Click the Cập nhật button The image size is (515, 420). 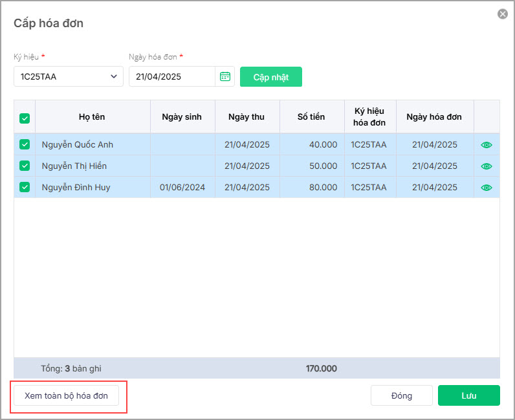tap(271, 77)
